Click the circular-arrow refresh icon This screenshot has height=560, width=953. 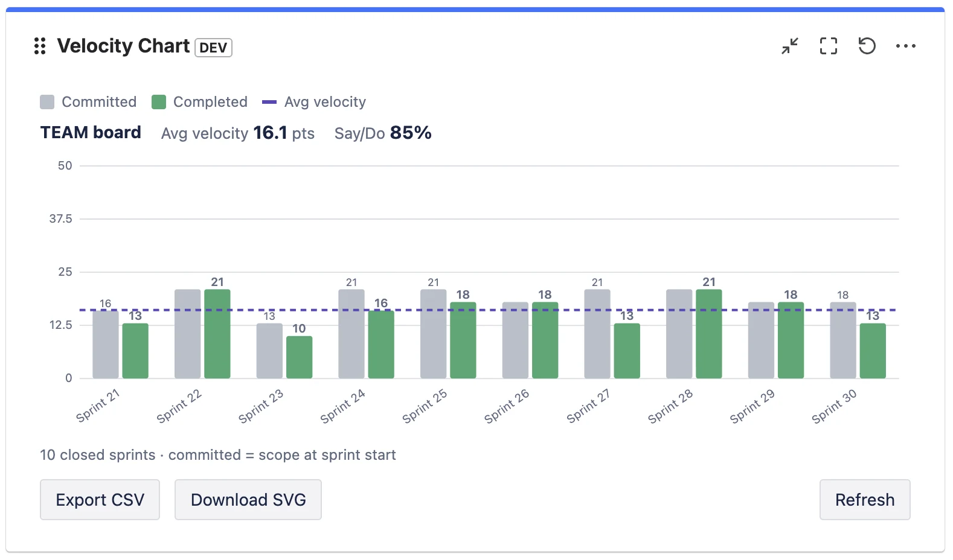(x=867, y=46)
